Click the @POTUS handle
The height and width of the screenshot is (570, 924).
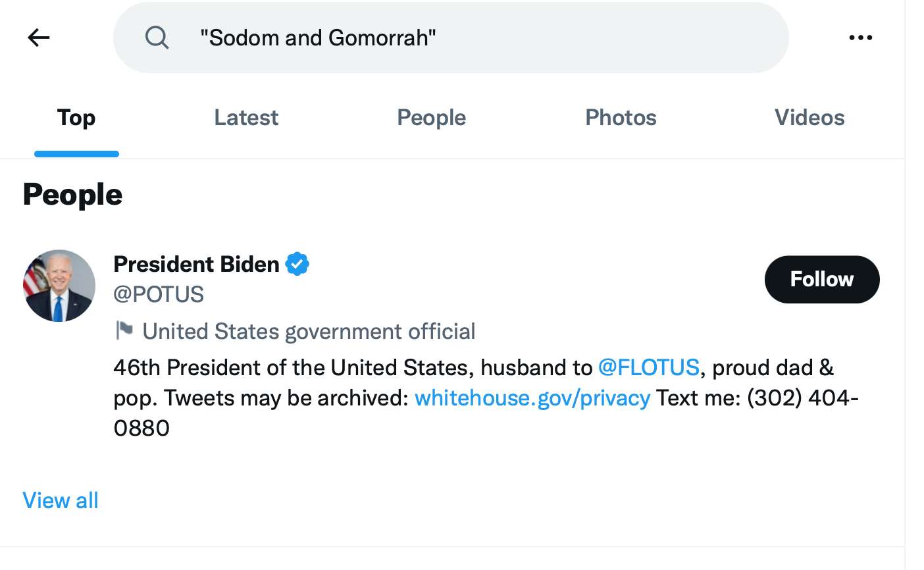click(159, 294)
